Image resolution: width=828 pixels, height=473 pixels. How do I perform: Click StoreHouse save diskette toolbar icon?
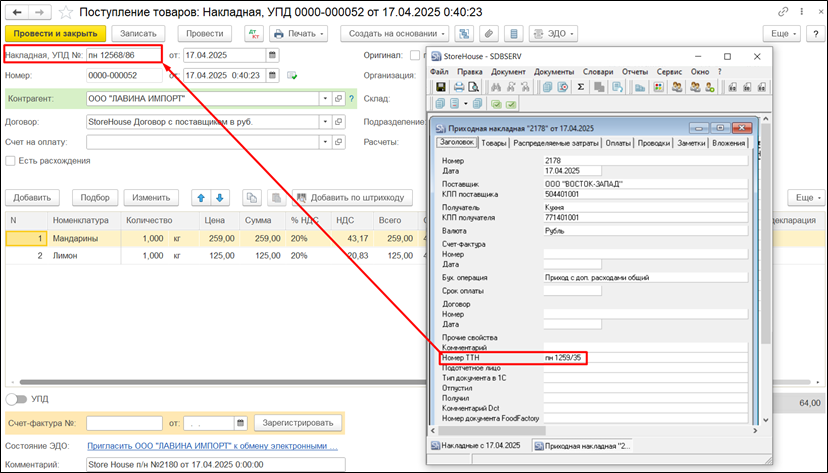441,88
